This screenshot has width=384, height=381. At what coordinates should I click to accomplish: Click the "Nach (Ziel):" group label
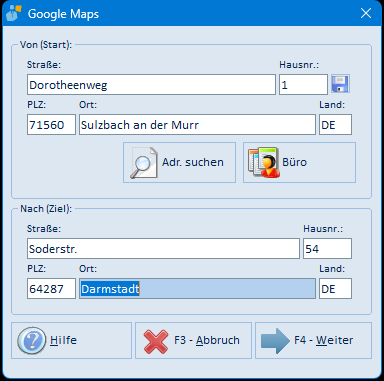pos(46,209)
